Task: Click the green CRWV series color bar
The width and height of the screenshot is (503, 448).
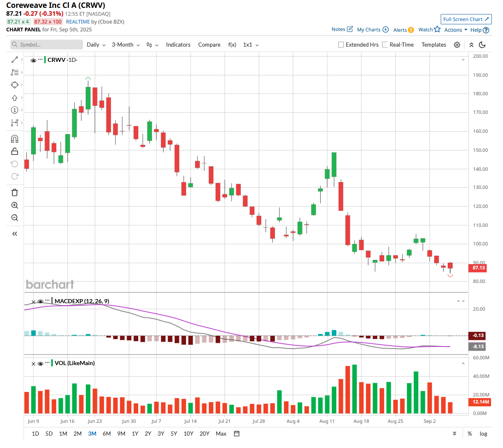Action: (45, 60)
